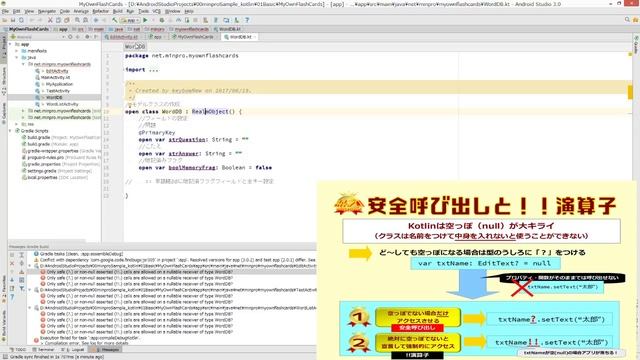The image size is (640, 360).
Task: Collapse the first error file group in Messages
Action: coord(30,266)
